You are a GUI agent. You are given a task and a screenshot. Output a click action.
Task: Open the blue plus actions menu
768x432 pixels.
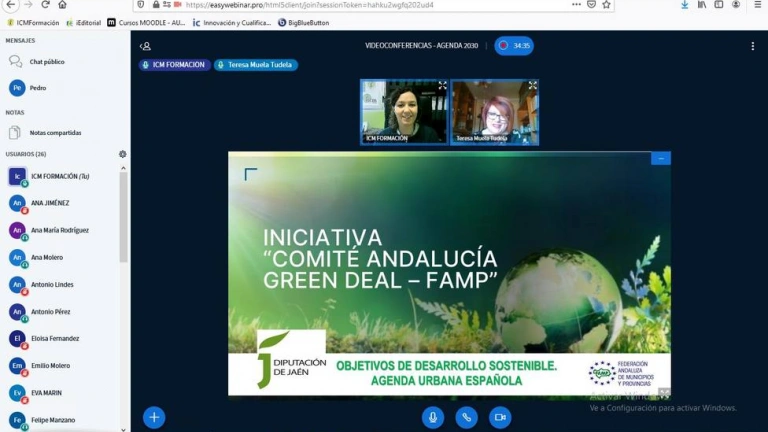coord(153,417)
